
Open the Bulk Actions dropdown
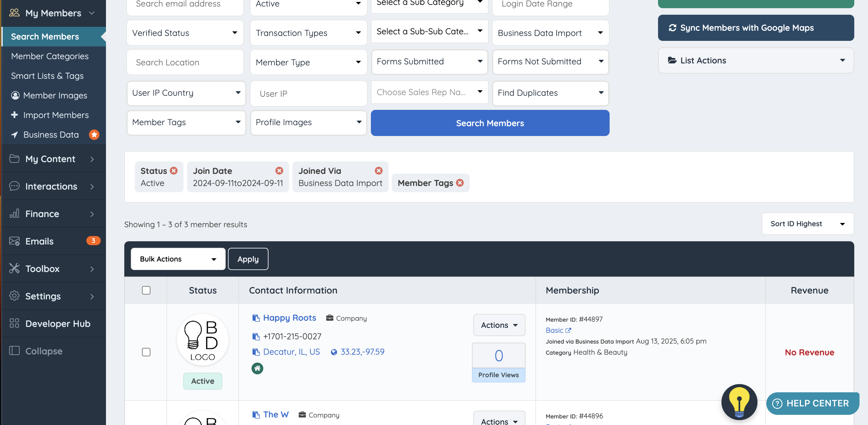pyautogui.click(x=178, y=259)
